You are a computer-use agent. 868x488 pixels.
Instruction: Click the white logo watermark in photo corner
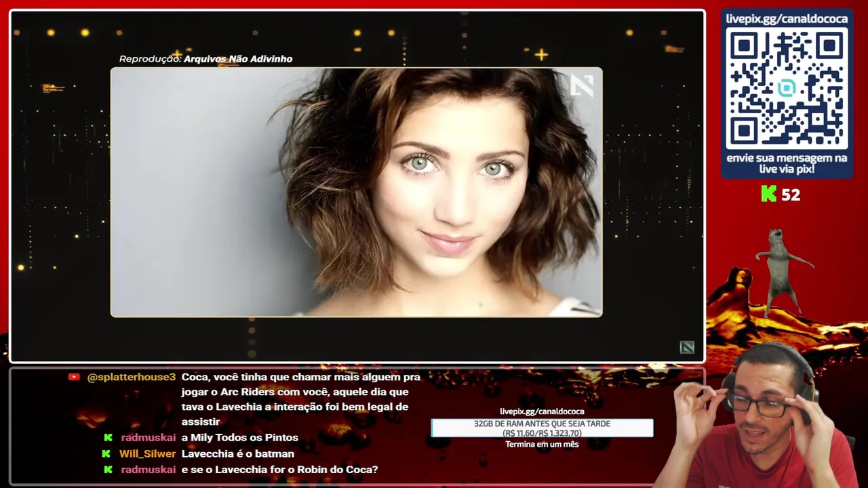coord(582,85)
